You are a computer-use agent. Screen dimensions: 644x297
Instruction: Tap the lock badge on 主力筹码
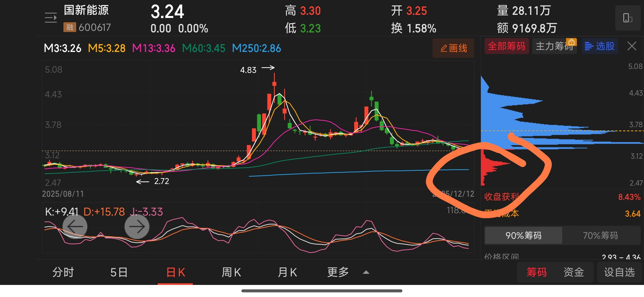tap(571, 42)
